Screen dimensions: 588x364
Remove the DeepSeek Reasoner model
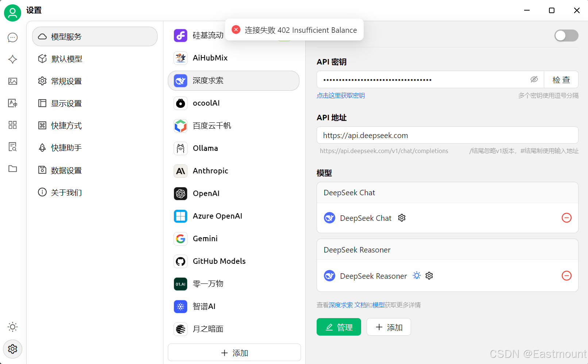tap(566, 276)
